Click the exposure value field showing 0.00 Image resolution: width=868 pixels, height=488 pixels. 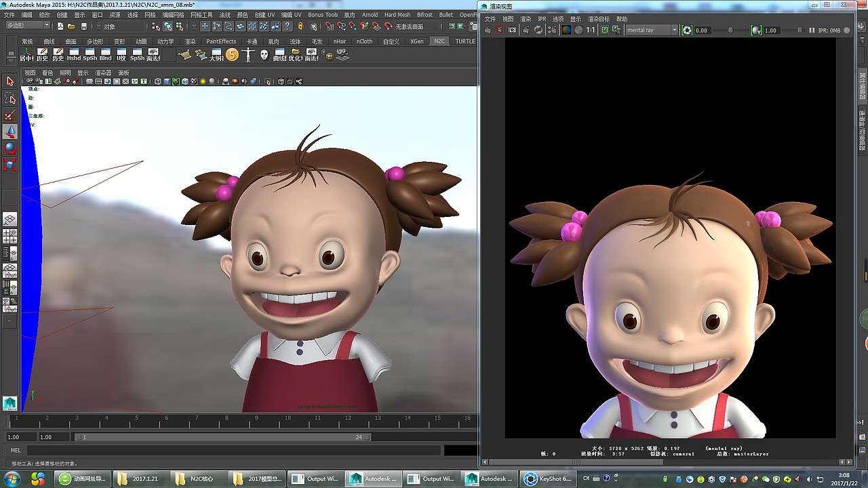tap(702, 30)
